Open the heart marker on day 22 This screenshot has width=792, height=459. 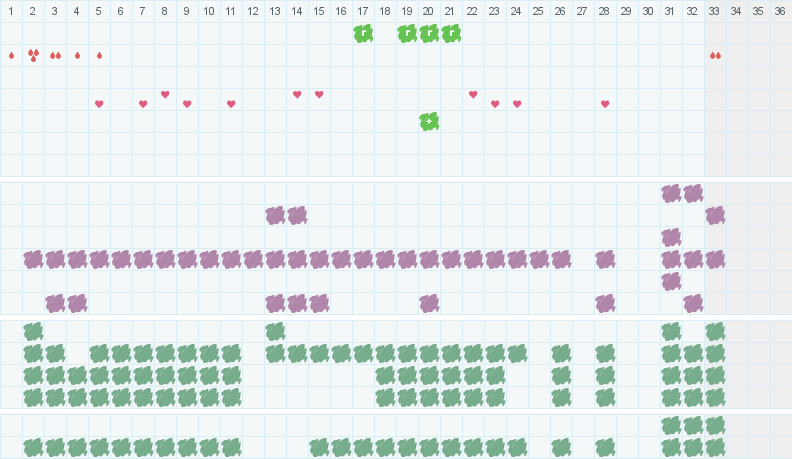[x=473, y=95]
